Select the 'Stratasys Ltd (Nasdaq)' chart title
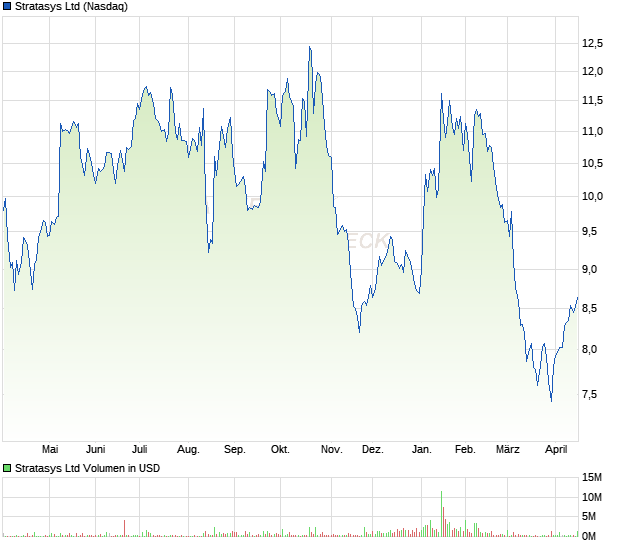 click(x=71, y=6)
